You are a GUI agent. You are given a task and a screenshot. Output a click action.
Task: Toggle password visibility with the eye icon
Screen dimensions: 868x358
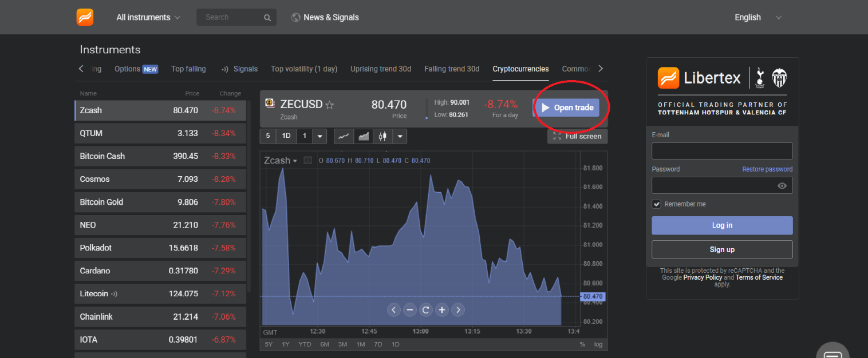point(782,185)
